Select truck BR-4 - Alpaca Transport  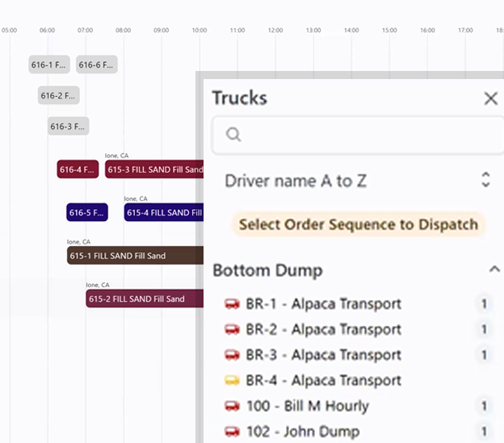[x=323, y=380]
